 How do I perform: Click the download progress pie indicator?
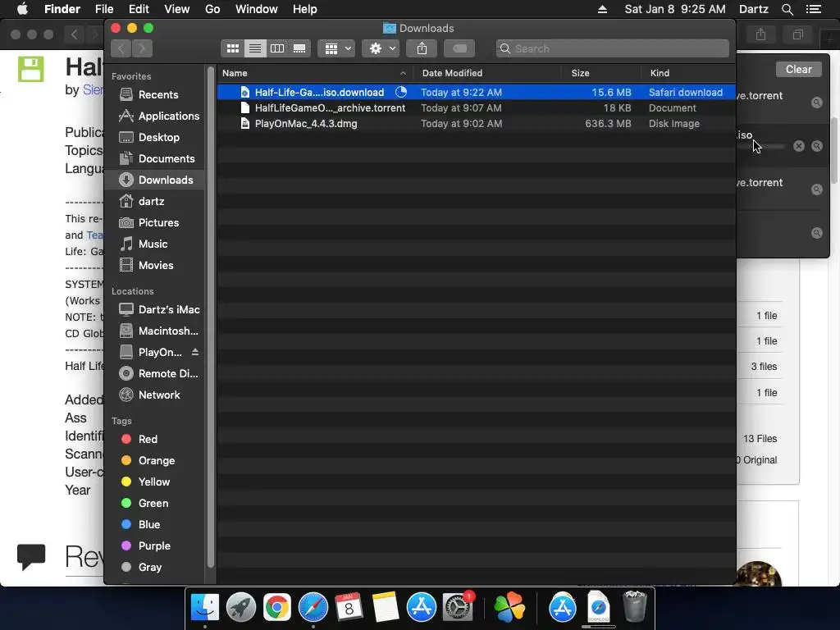click(400, 92)
